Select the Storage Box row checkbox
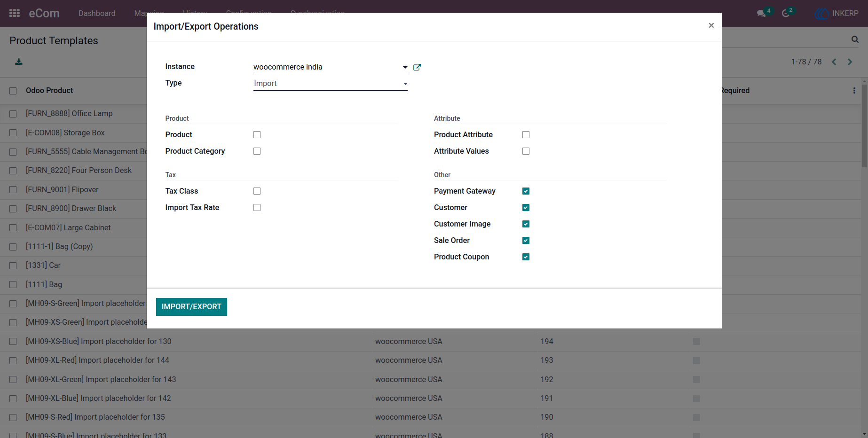 pos(13,133)
